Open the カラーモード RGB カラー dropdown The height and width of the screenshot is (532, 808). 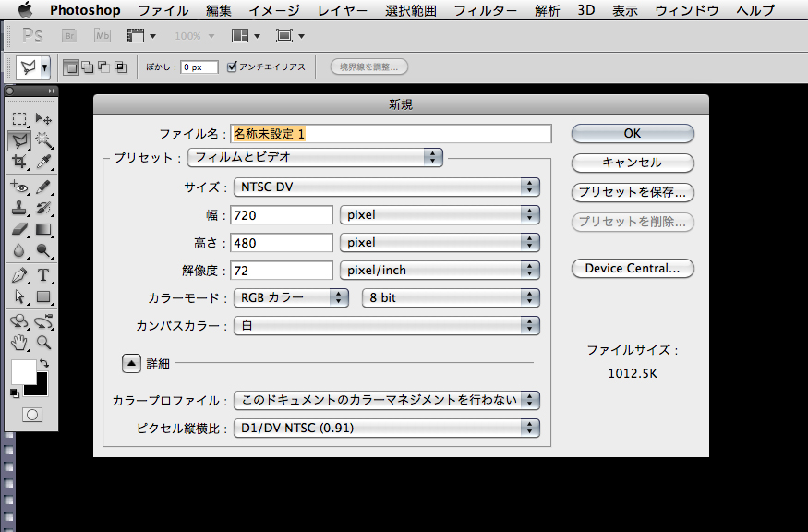[x=291, y=297]
